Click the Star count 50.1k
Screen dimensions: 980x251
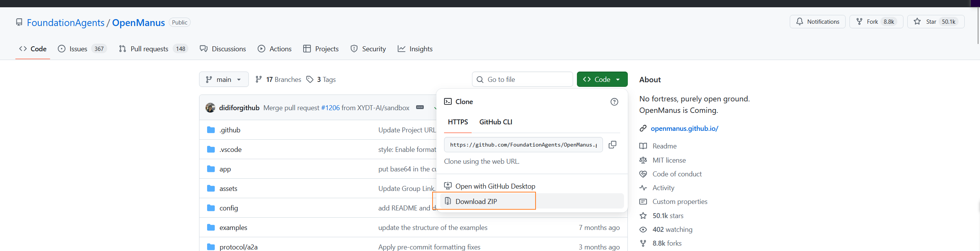949,22
